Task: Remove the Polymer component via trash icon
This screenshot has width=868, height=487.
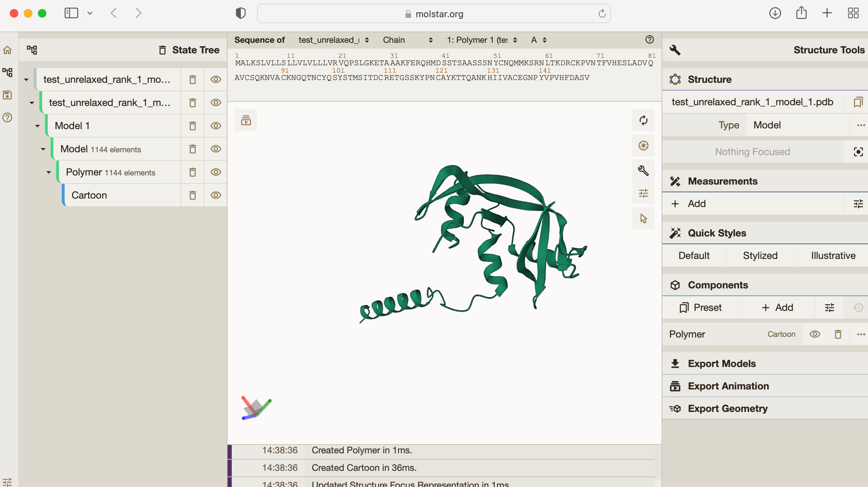Action: pyautogui.click(x=838, y=334)
